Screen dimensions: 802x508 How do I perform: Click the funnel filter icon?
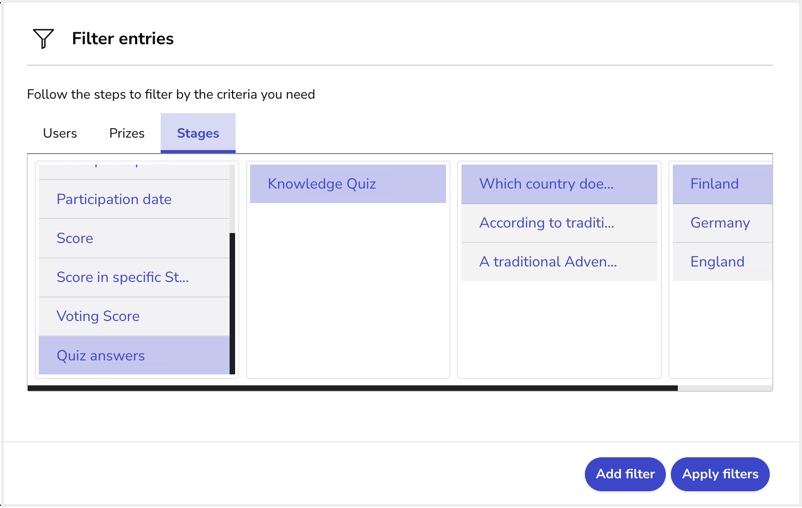tap(43, 38)
